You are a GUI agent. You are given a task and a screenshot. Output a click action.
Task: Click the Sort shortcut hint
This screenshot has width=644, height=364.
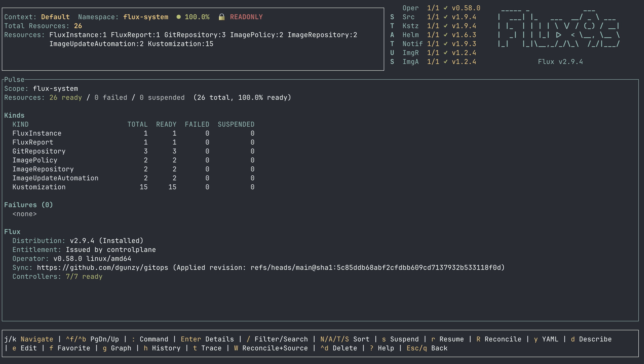pos(345,339)
